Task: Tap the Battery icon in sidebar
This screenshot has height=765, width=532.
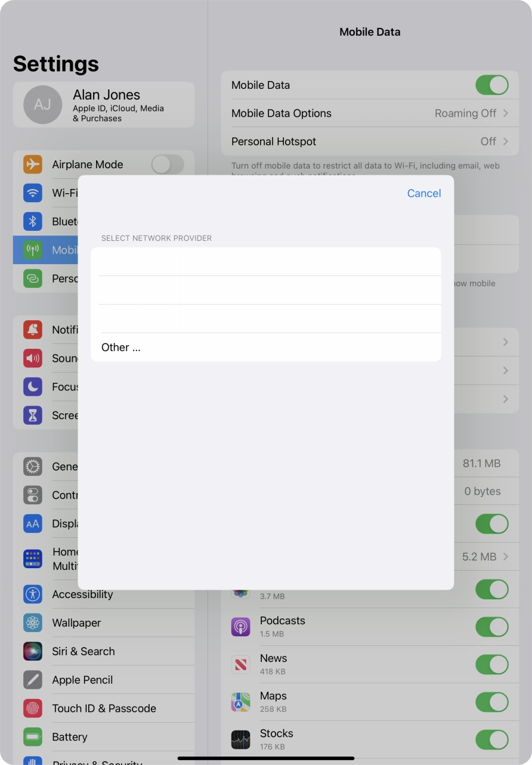Action: click(33, 737)
